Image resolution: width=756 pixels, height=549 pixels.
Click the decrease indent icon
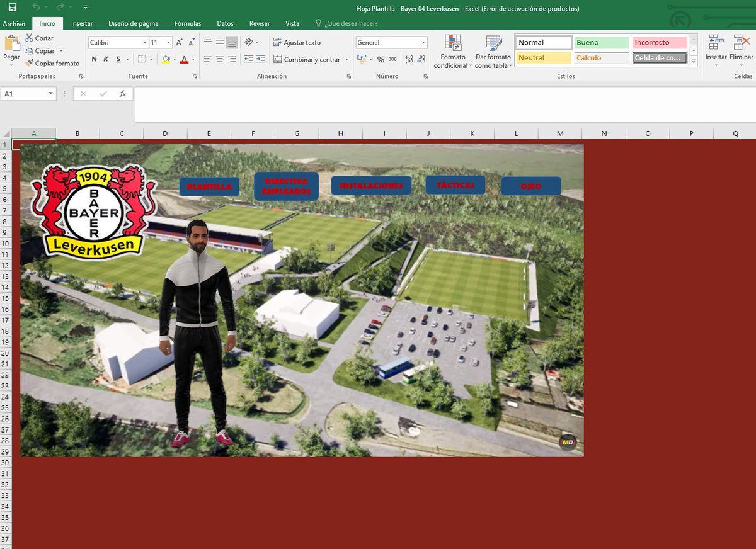pos(249,59)
